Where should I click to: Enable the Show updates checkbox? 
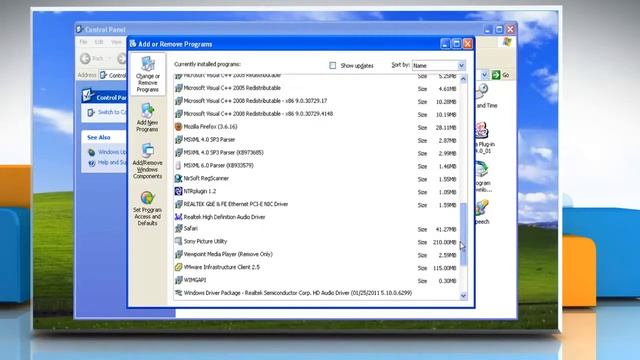[333, 65]
